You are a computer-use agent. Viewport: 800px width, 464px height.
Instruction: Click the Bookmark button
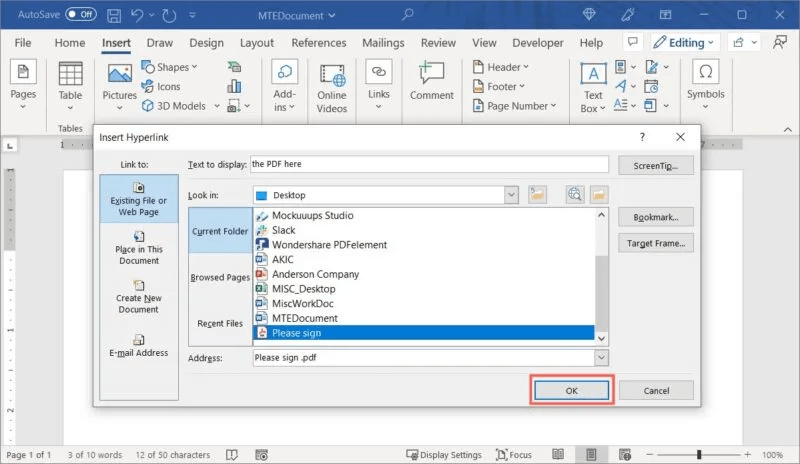point(656,217)
